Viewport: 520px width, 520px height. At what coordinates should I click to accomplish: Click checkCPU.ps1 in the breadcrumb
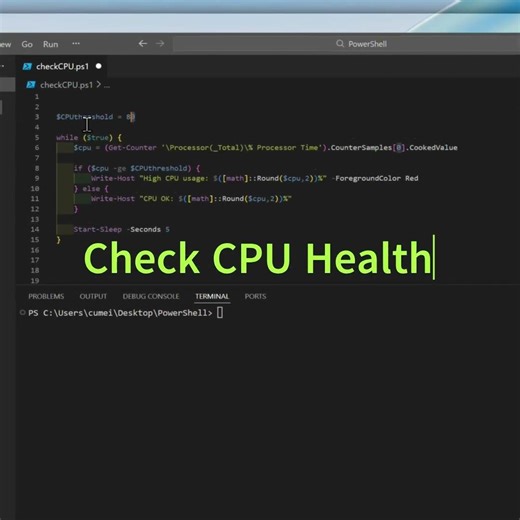(66, 85)
